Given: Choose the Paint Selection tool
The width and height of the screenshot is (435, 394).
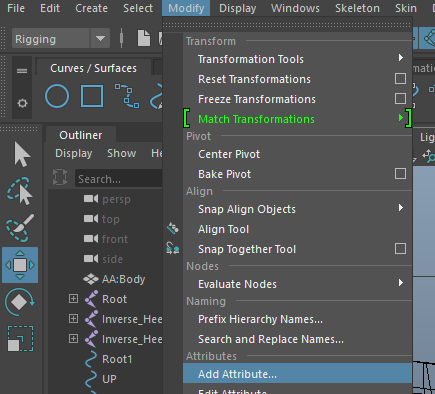Looking at the screenshot, I should pos(20,228).
